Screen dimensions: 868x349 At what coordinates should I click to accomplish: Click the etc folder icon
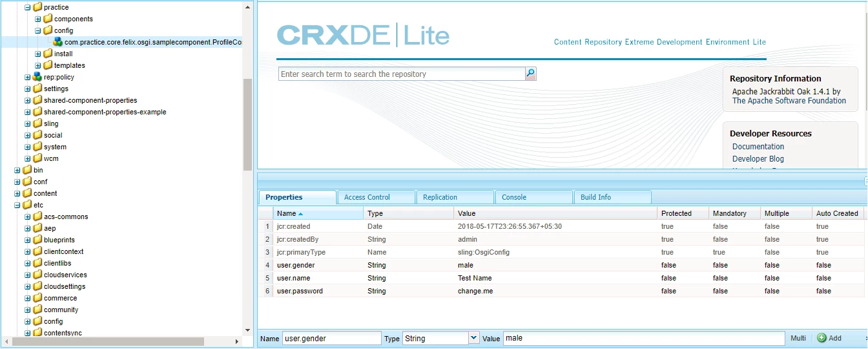click(x=27, y=205)
